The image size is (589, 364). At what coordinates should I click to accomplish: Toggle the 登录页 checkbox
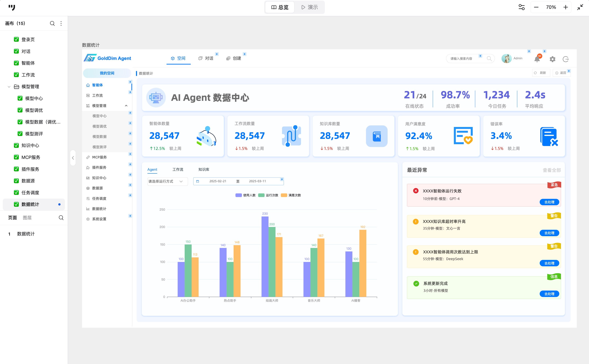(x=16, y=39)
